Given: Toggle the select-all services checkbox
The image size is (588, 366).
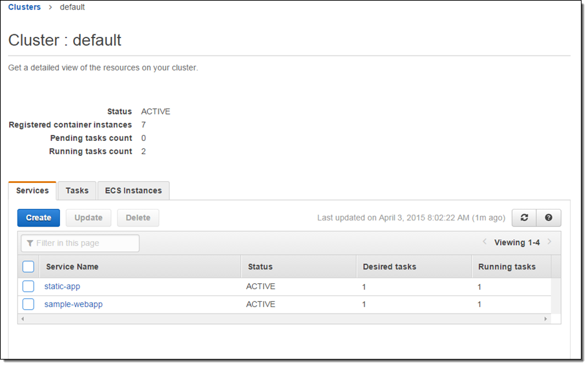Looking at the screenshot, I should pos(28,266).
